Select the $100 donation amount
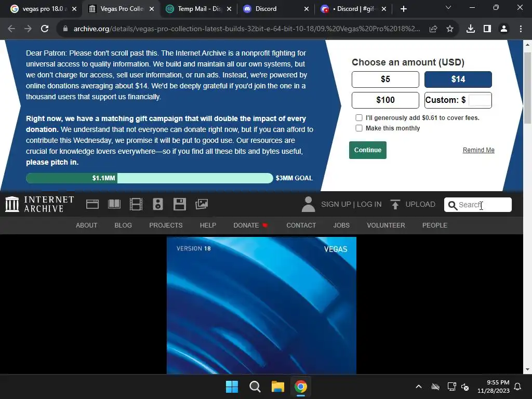532x399 pixels. click(x=385, y=100)
